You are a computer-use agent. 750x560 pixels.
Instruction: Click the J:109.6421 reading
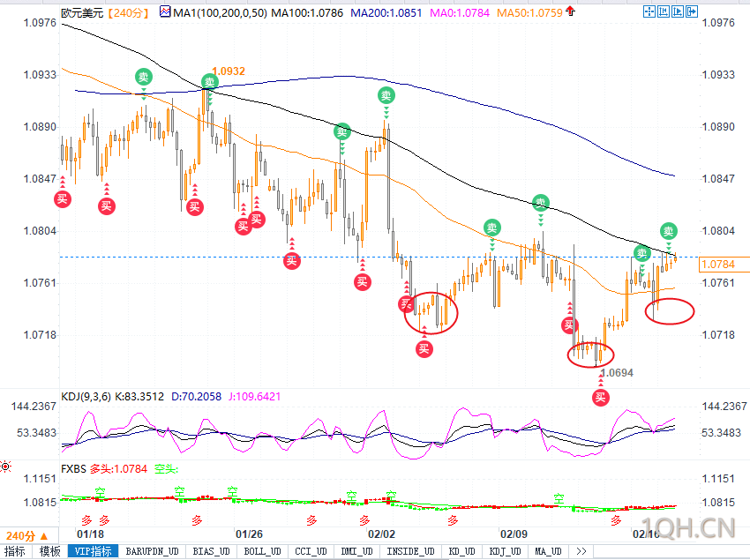coord(254,397)
